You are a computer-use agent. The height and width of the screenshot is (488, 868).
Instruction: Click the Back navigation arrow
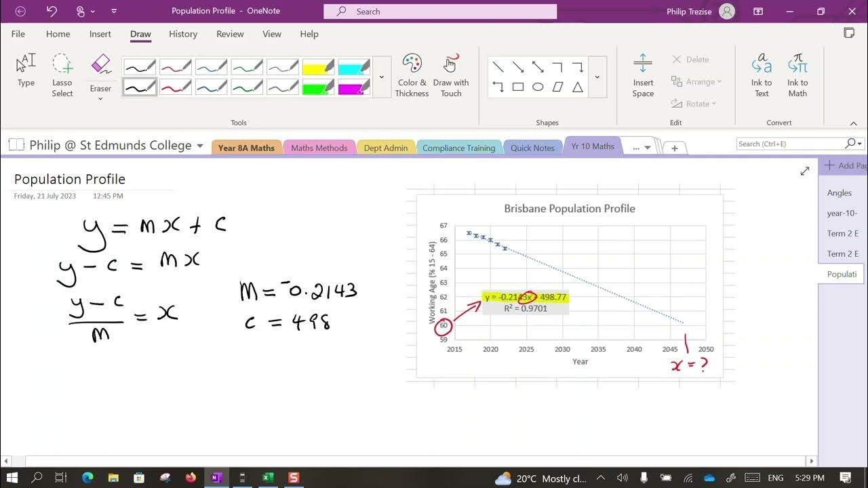tap(20, 11)
